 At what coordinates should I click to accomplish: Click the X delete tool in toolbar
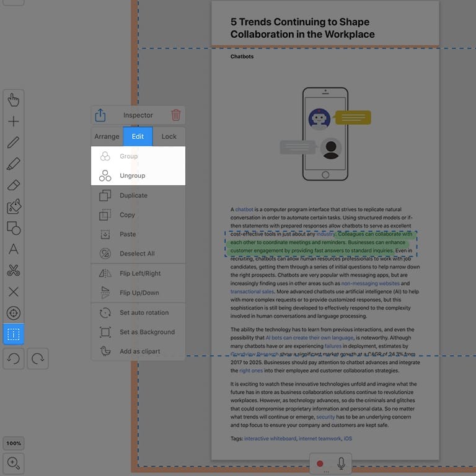click(14, 292)
